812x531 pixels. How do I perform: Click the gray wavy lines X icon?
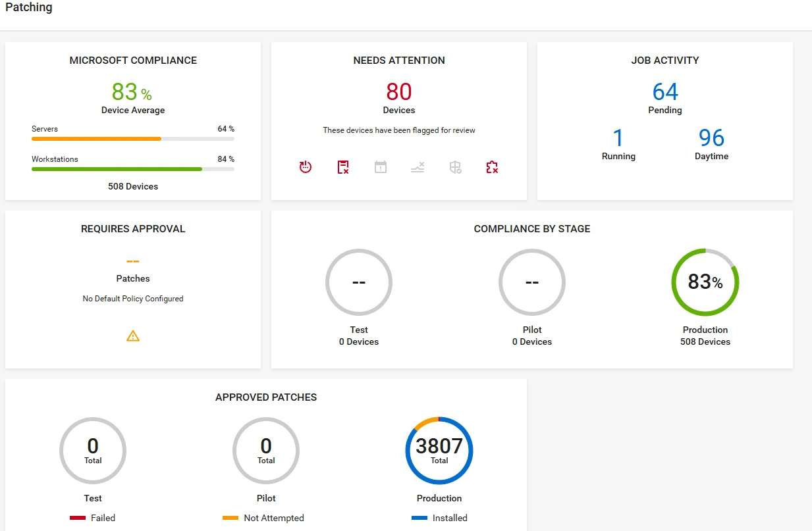point(418,167)
